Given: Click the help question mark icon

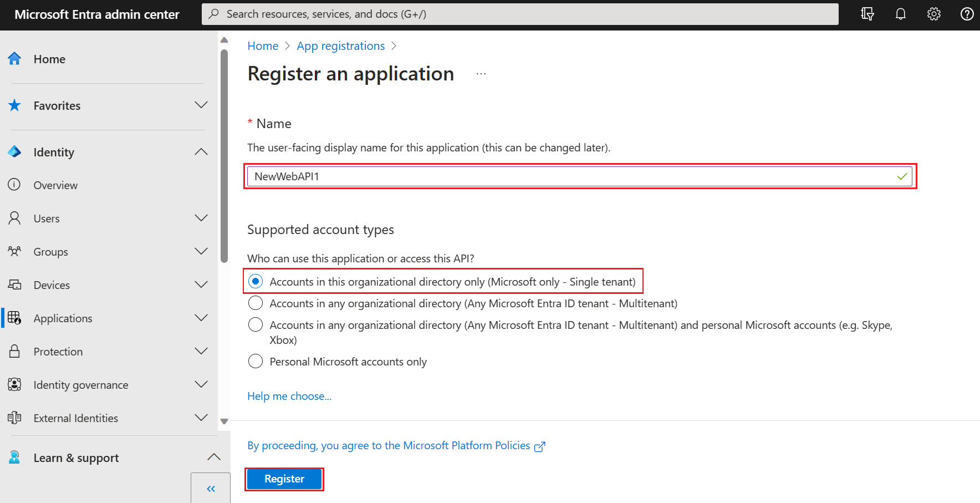Looking at the screenshot, I should pos(967,14).
